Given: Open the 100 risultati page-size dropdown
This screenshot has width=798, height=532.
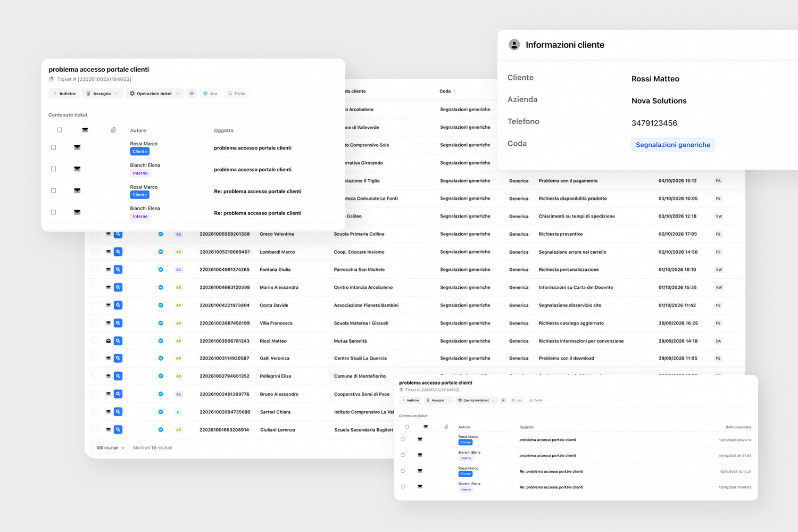Looking at the screenshot, I should [x=111, y=448].
